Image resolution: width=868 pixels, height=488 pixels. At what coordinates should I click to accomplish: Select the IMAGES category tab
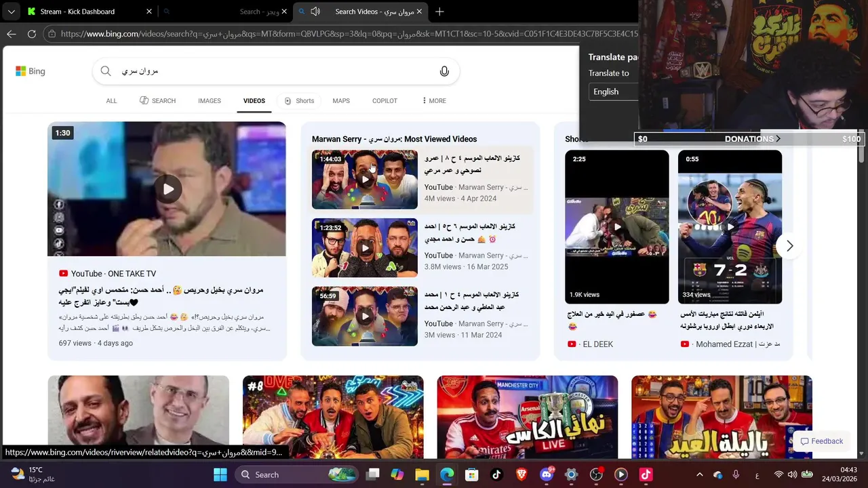point(210,101)
